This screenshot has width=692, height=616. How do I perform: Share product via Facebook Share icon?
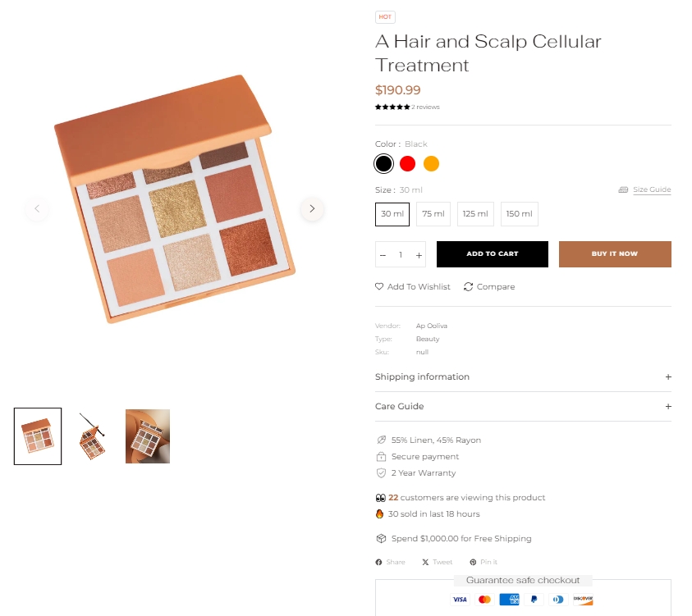pos(378,562)
